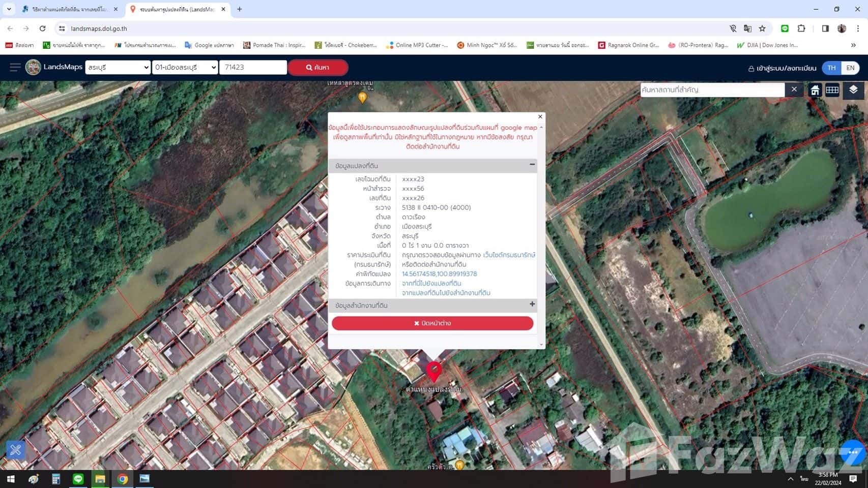Switch to the first browser tab

point(69,9)
